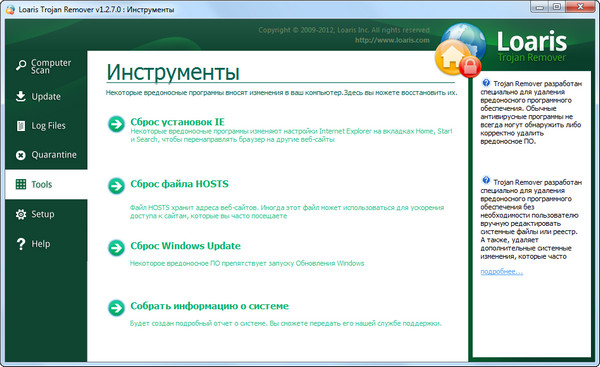
Task: Open the Help section label
Action: 41,244
